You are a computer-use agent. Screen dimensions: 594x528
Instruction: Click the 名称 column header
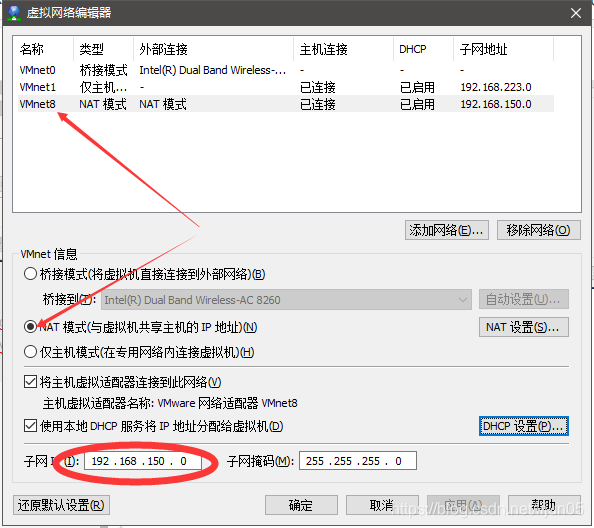pos(43,49)
